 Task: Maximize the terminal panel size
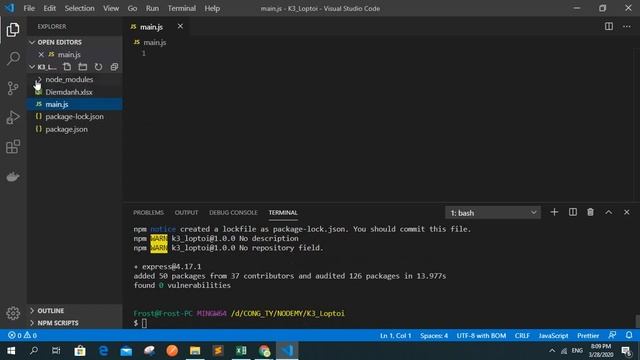(x=609, y=212)
